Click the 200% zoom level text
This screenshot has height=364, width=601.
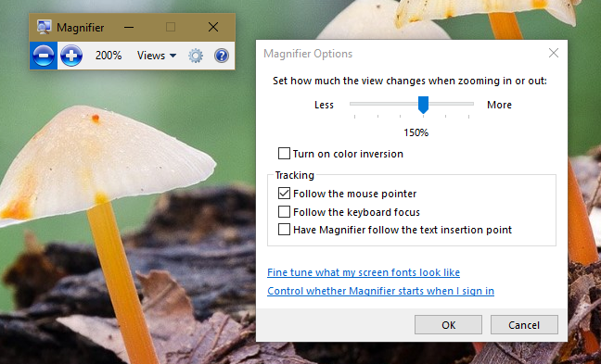(109, 56)
